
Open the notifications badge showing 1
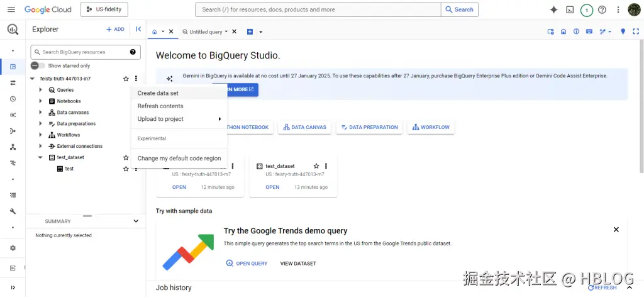587,10
